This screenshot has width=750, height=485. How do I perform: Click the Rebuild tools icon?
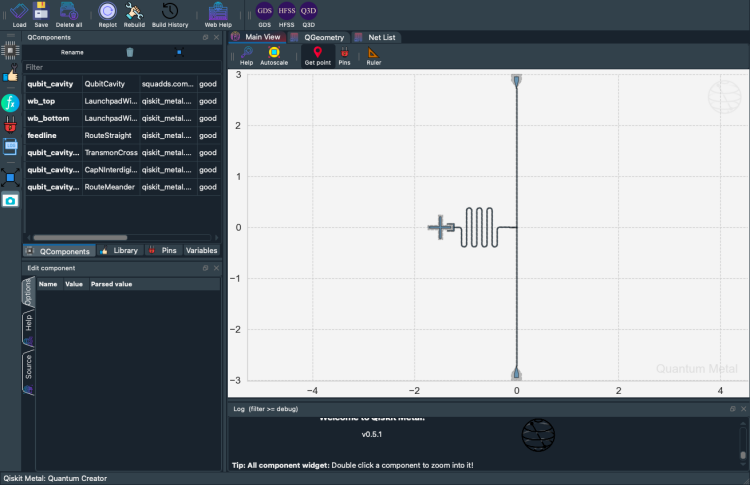[x=134, y=11]
